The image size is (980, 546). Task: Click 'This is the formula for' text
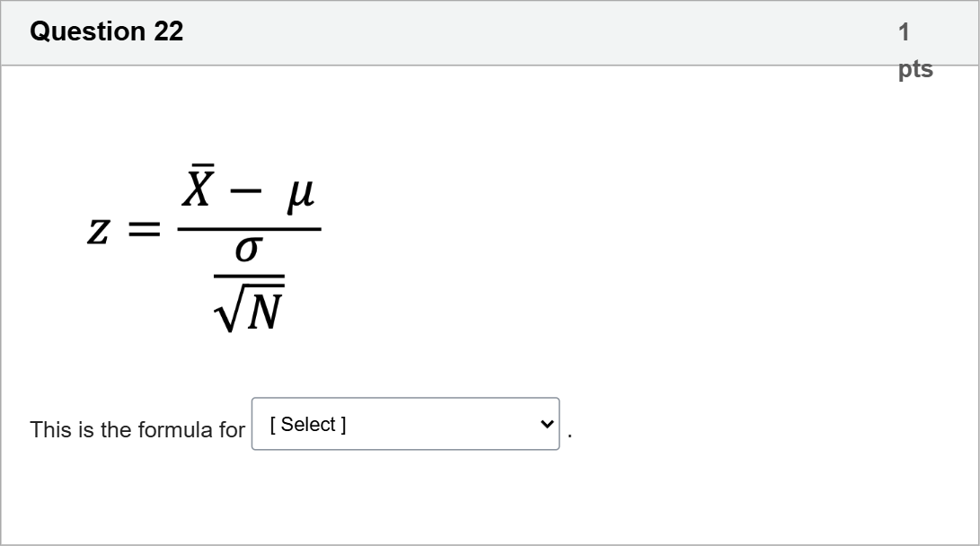click(x=137, y=429)
